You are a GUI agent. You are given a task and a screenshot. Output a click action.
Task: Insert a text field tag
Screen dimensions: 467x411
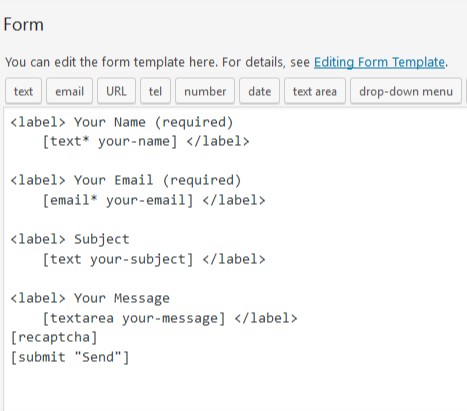[23, 91]
